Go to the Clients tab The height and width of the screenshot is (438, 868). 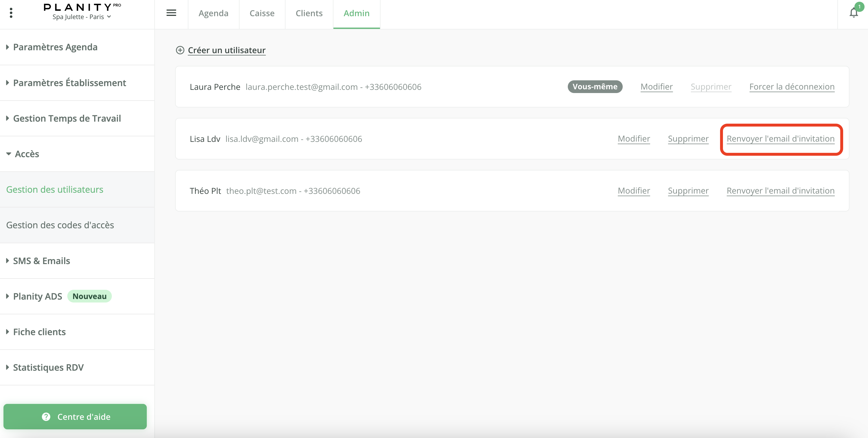pyautogui.click(x=309, y=13)
